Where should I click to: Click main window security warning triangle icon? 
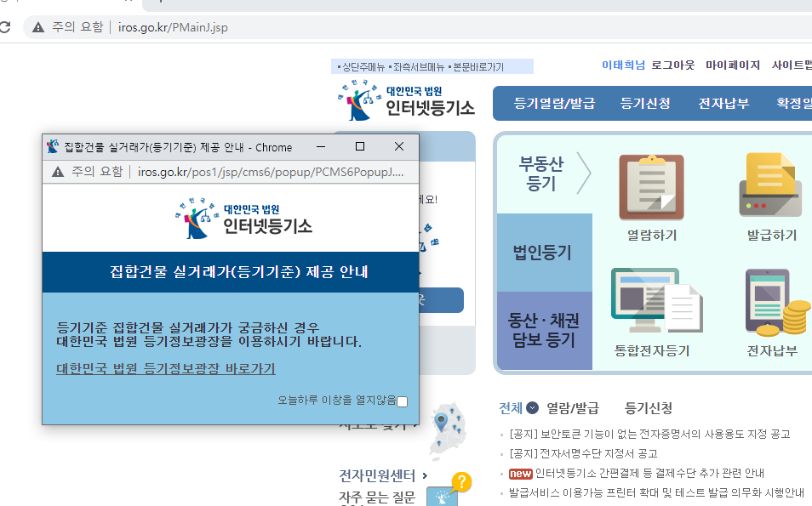click(37, 27)
